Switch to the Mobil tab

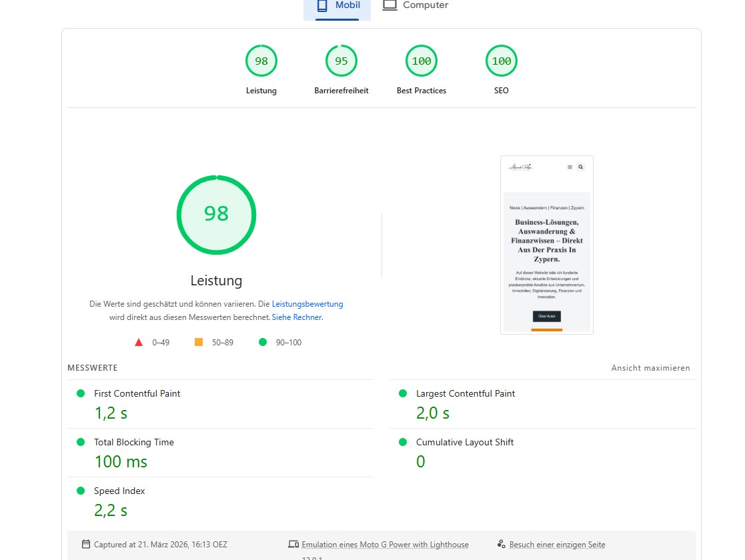(337, 6)
